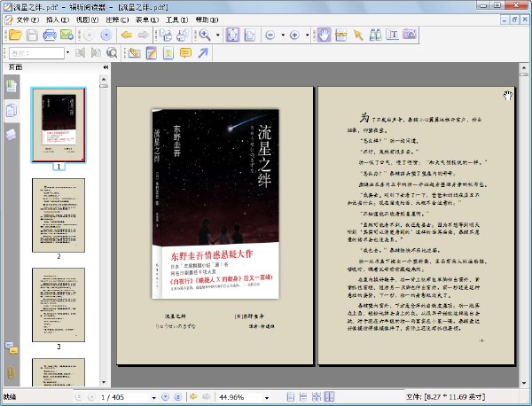Click status bar next page button
The height and width of the screenshot is (406, 532).
click(165, 397)
